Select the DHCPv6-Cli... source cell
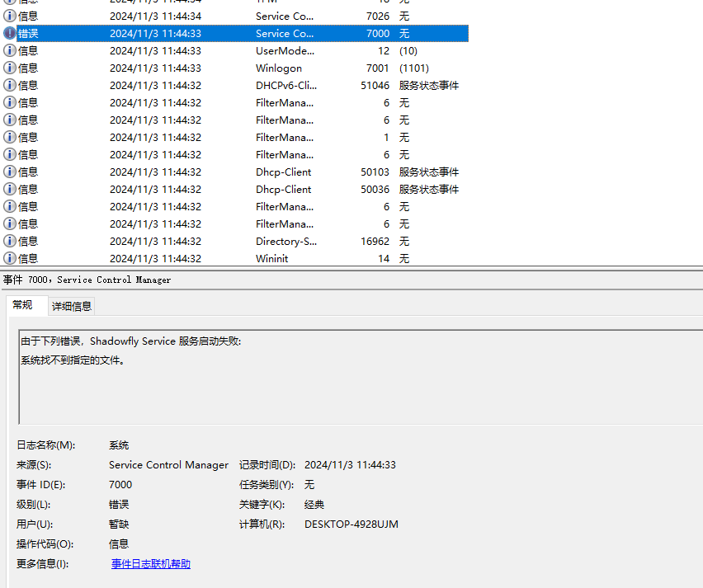The height and width of the screenshot is (588, 703). (x=286, y=85)
